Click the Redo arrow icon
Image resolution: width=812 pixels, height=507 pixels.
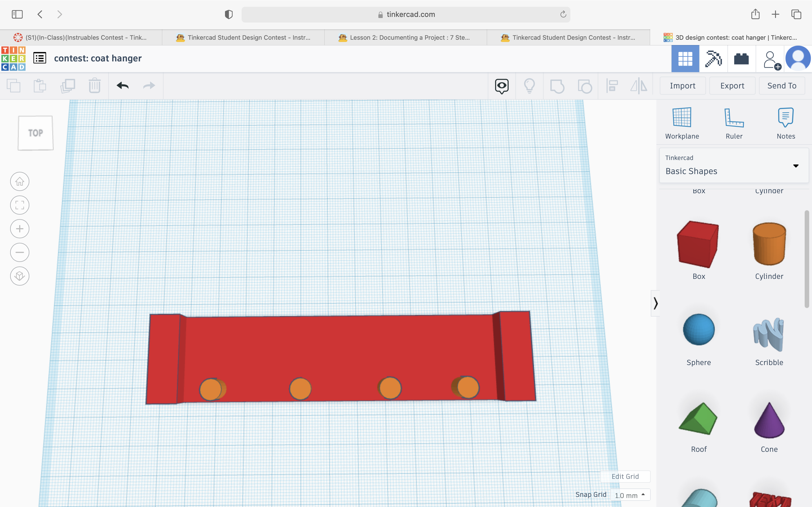tap(149, 86)
